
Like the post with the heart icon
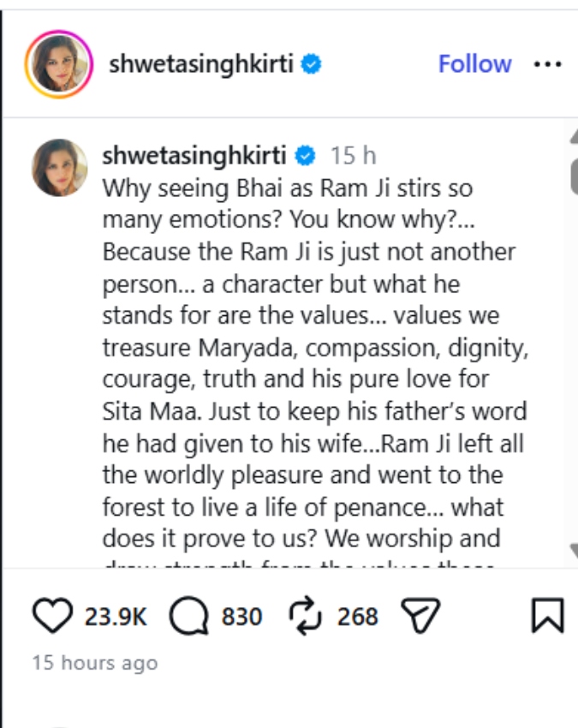52,616
